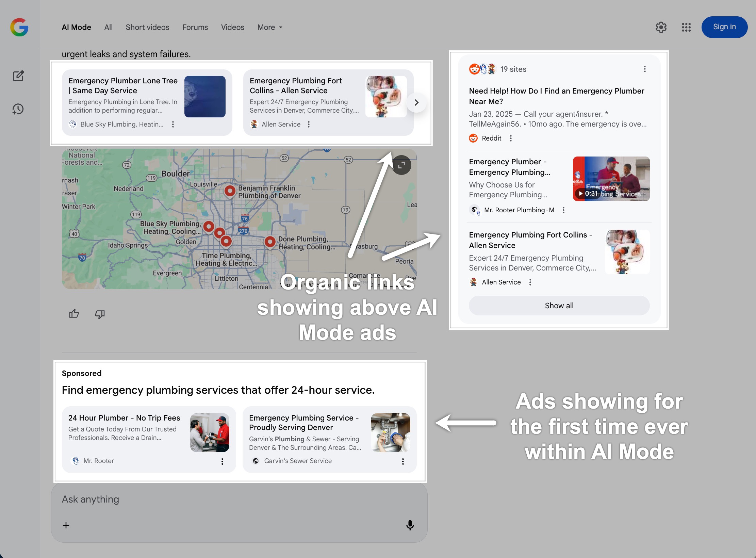756x558 pixels.
Task: Switch to the All tab
Action: 108,27
